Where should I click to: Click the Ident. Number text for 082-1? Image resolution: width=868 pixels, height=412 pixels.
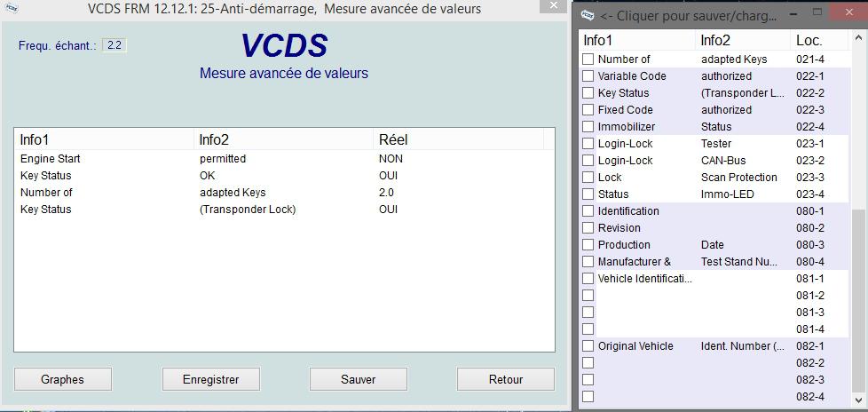coord(743,346)
